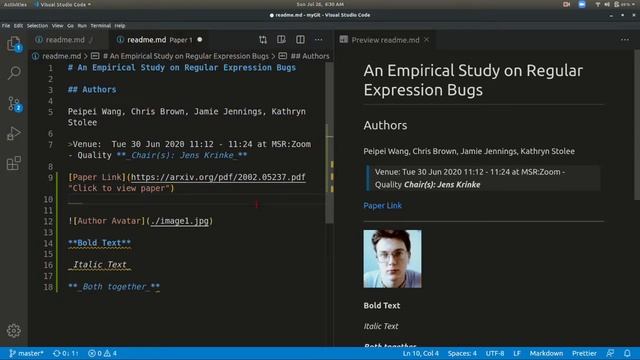This screenshot has height=360, width=640.
Task: Change Markdown language mode
Action: (x=546, y=353)
